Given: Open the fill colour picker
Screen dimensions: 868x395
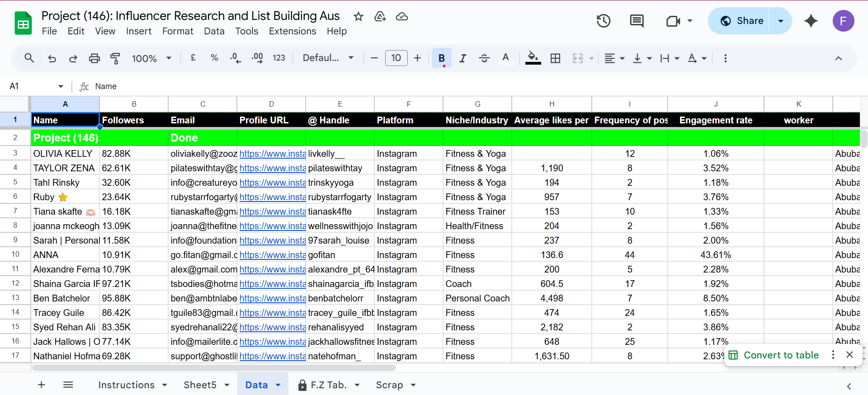Looking at the screenshot, I should click(x=533, y=58).
